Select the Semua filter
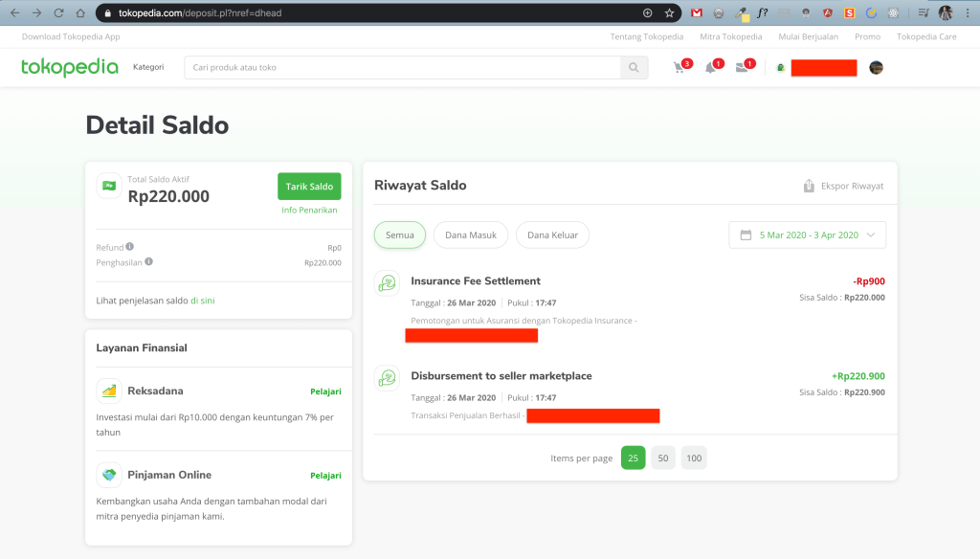Viewport: 980px width, 559px height. (x=400, y=235)
